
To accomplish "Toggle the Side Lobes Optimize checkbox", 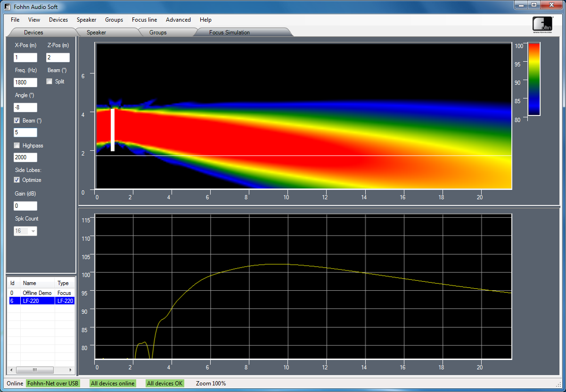I will pos(17,180).
